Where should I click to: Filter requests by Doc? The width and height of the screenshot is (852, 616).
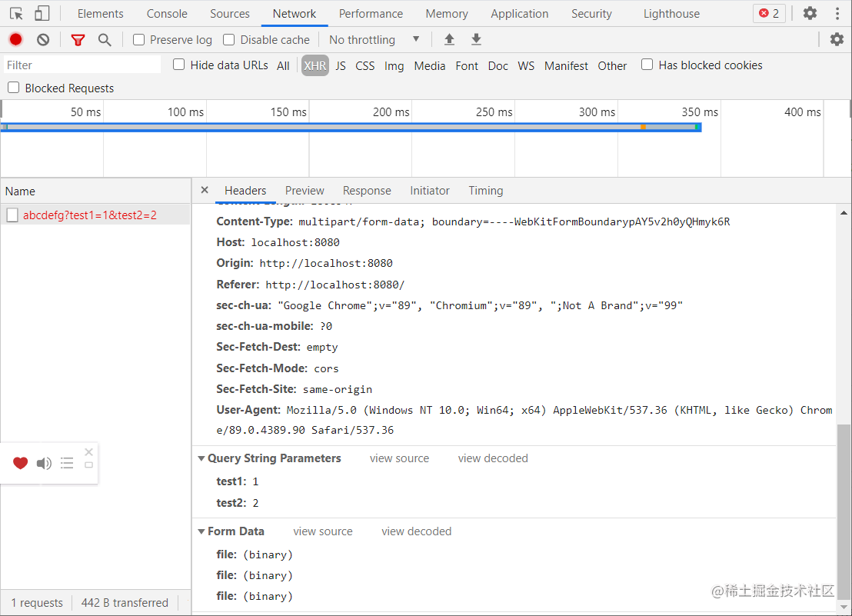pos(498,65)
